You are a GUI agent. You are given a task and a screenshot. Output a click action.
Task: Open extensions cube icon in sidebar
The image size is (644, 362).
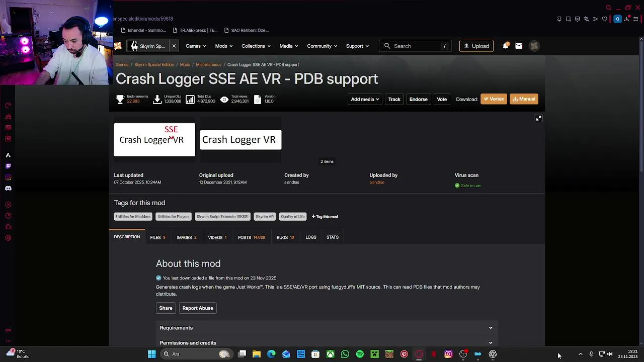click(8, 227)
